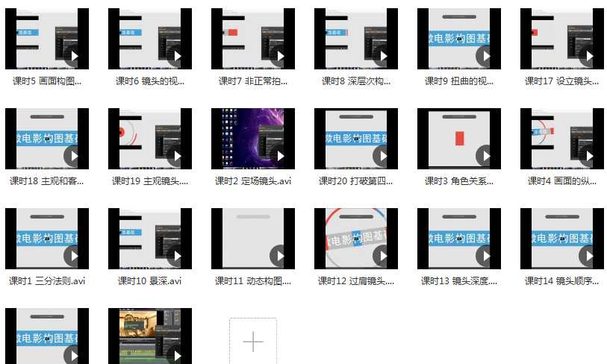Click the 课时1 三分法则.avi file label
Viewport: 607px width, 364px height.
[x=47, y=281]
